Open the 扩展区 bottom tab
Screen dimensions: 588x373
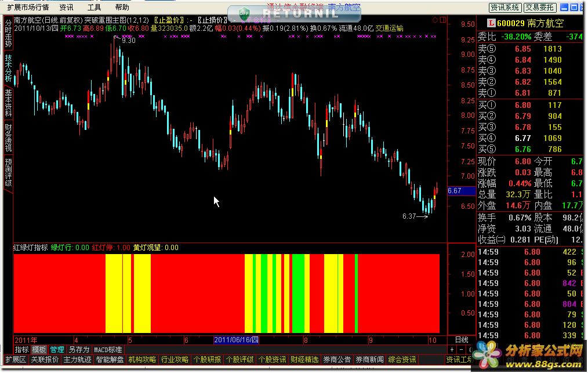(x=16, y=360)
